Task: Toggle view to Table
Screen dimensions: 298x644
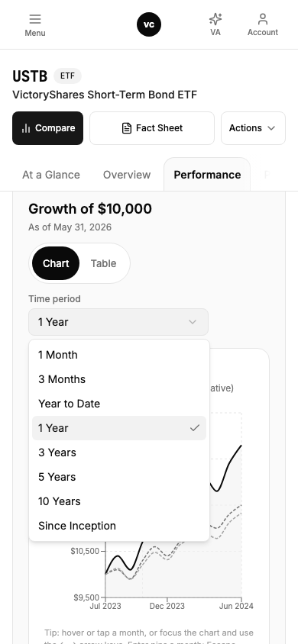Action: click(x=104, y=263)
